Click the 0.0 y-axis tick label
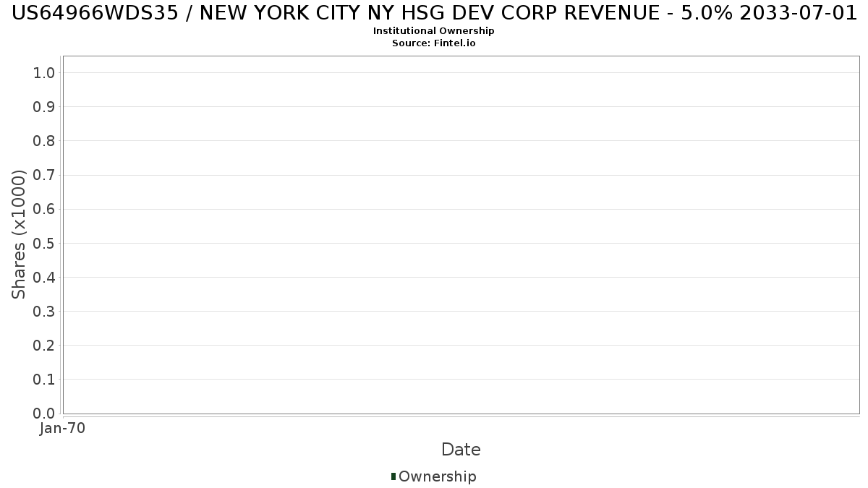This screenshot has width=868, height=488. tap(44, 414)
